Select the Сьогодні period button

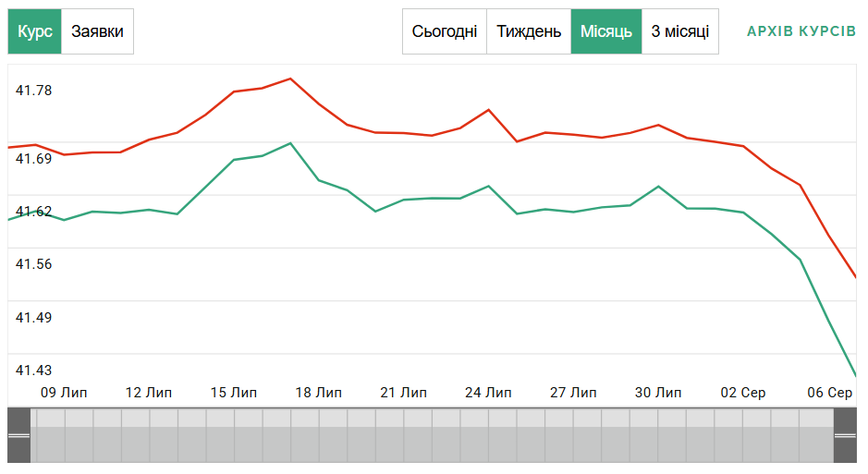[x=445, y=31]
